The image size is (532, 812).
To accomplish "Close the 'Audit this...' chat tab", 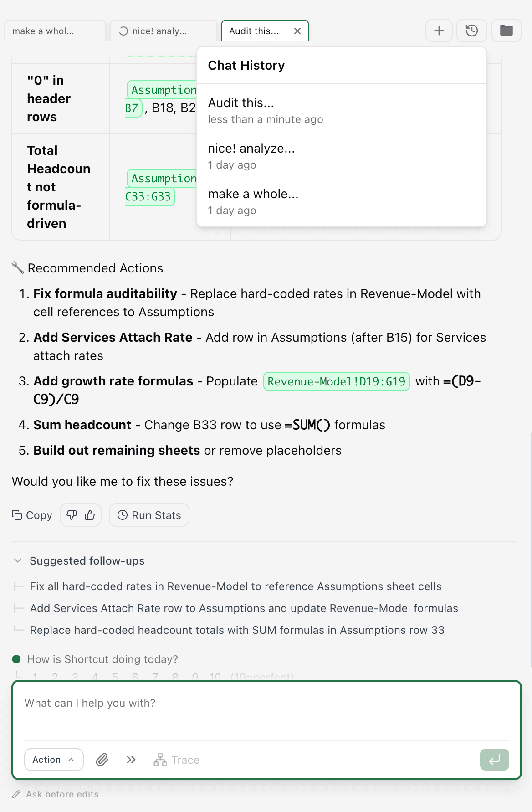I will (x=297, y=31).
